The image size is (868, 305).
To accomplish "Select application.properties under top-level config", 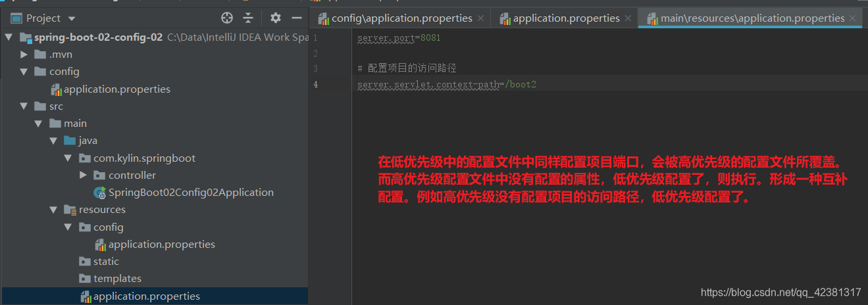I will pos(117,89).
